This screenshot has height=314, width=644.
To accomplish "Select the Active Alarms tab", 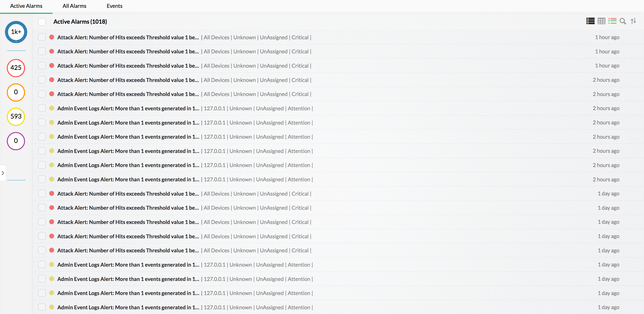I will (26, 6).
